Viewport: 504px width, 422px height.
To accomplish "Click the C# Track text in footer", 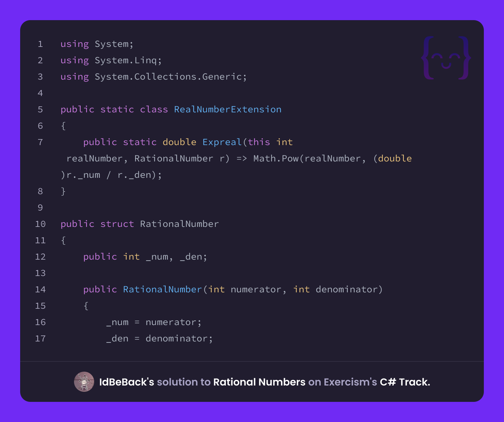I will [405, 382].
